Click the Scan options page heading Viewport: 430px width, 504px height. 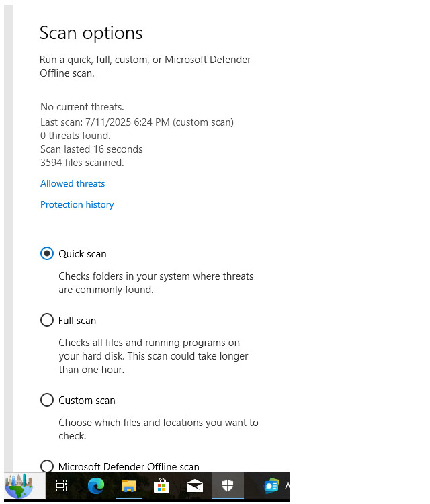tap(91, 33)
